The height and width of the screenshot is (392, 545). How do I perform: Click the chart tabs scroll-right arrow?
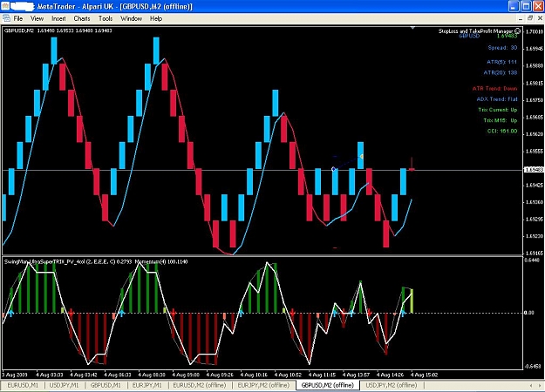[541, 385]
